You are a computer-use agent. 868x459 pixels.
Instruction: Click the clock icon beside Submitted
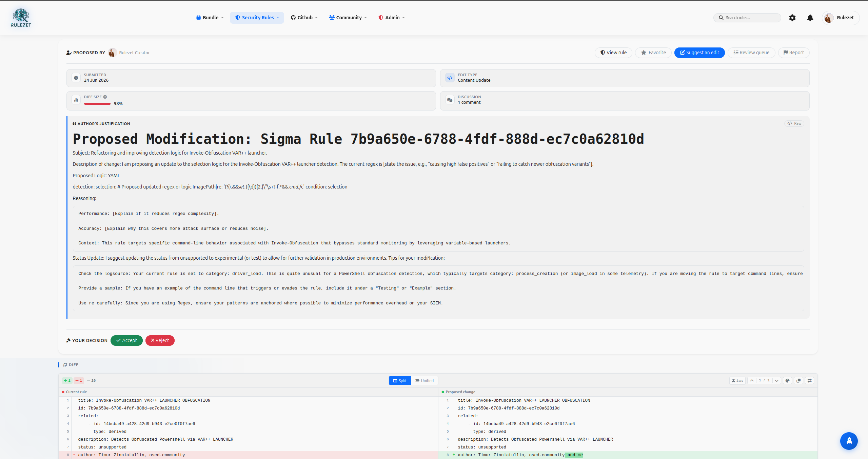tap(76, 78)
